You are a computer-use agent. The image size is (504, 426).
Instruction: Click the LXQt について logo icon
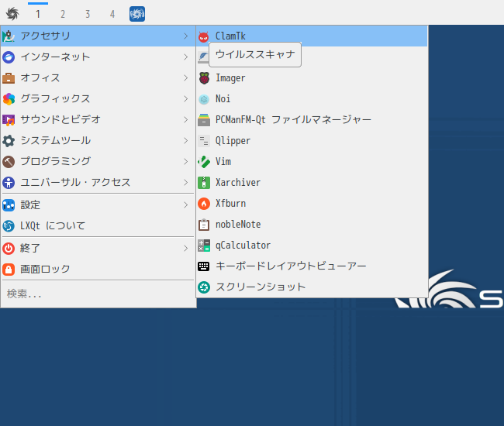[x=9, y=226]
